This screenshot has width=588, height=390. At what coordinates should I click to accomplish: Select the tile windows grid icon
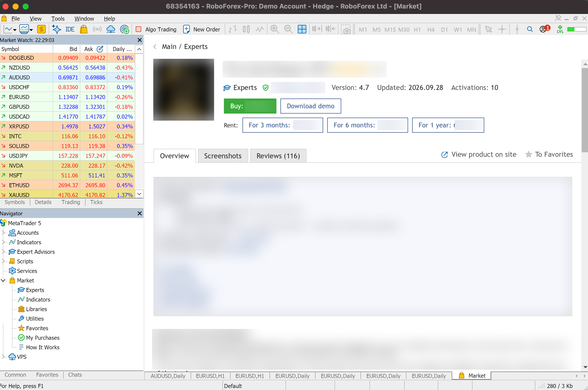[x=302, y=29]
